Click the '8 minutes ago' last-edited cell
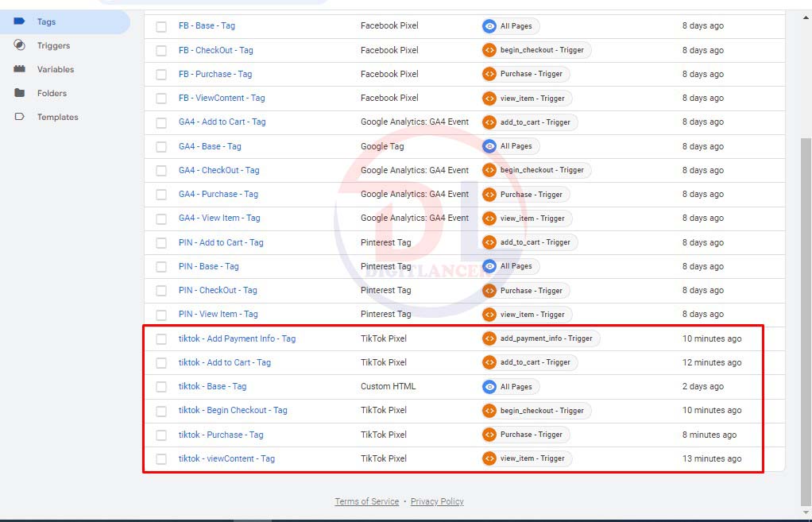This screenshot has width=812, height=522. (710, 435)
